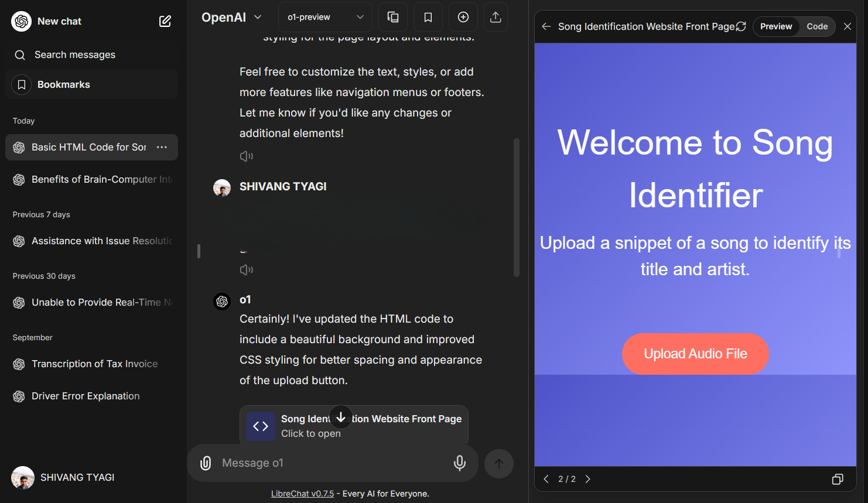Start voice input with the microphone icon

tap(460, 463)
